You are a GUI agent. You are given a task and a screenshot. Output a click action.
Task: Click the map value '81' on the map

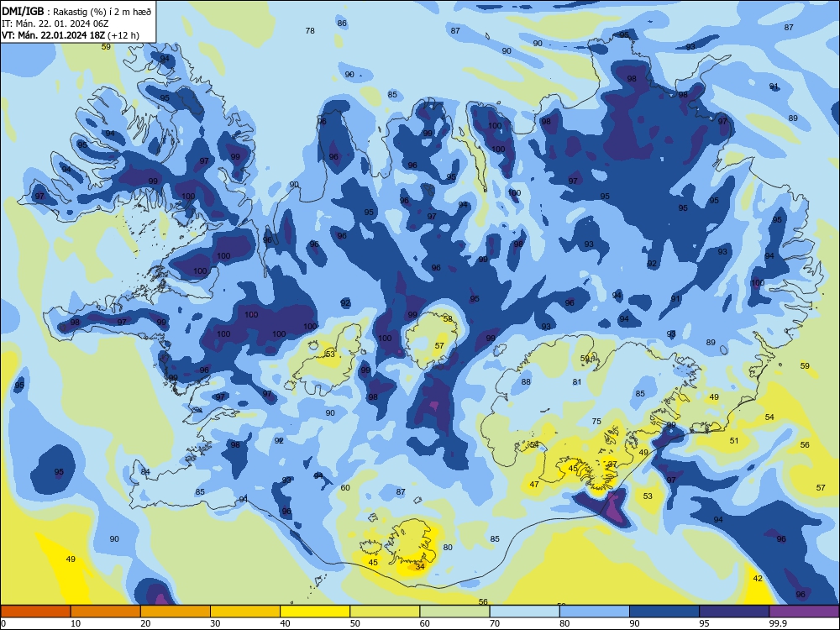[577, 382]
